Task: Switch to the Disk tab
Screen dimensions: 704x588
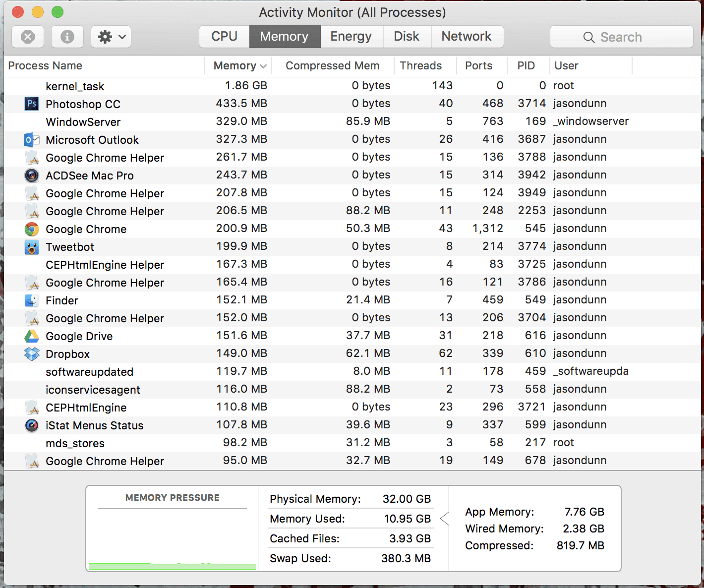Action: [407, 37]
